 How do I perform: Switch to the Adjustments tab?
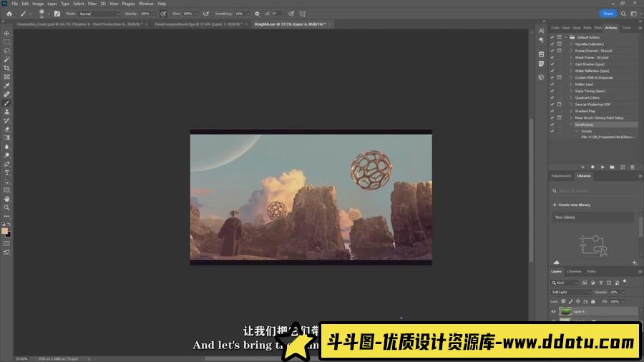point(561,176)
